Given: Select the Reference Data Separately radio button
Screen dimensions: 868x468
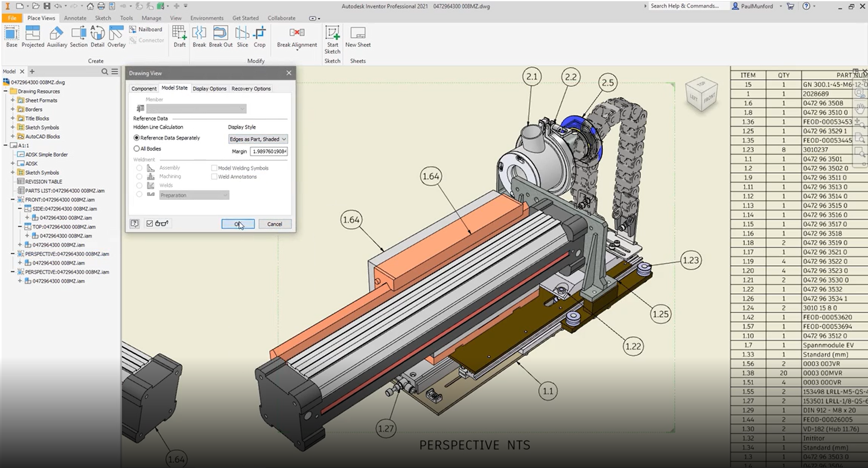Looking at the screenshot, I should (x=136, y=138).
